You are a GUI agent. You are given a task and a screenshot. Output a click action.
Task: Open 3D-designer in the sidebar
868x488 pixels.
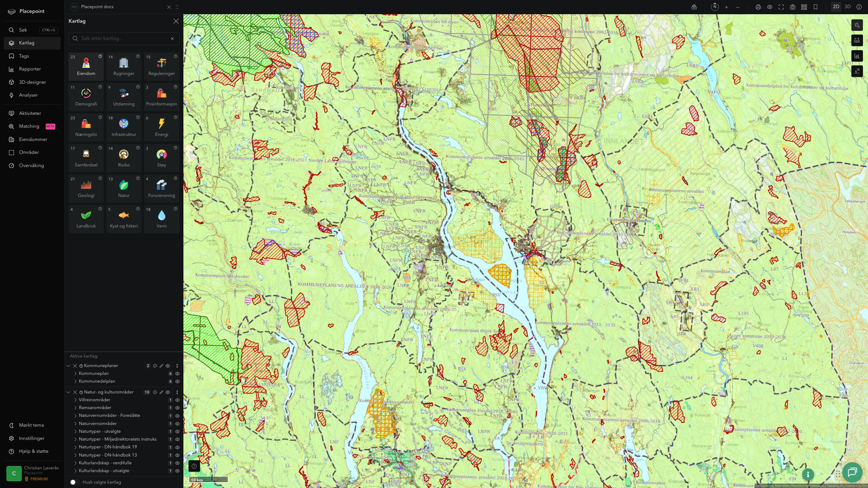click(32, 82)
